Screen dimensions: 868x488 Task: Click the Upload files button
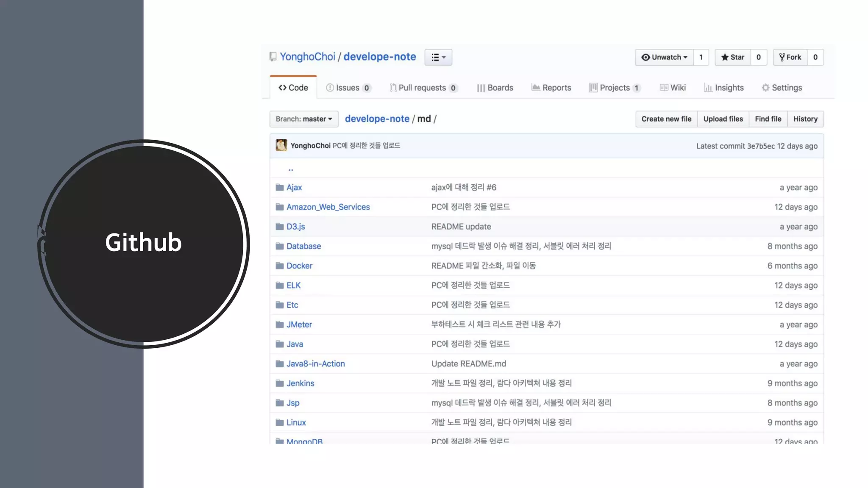(x=723, y=119)
